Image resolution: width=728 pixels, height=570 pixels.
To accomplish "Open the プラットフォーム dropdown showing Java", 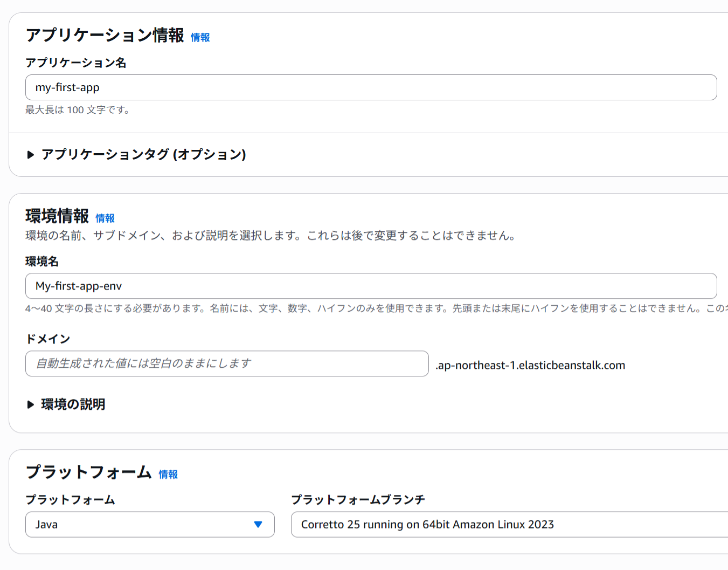I will coord(150,524).
